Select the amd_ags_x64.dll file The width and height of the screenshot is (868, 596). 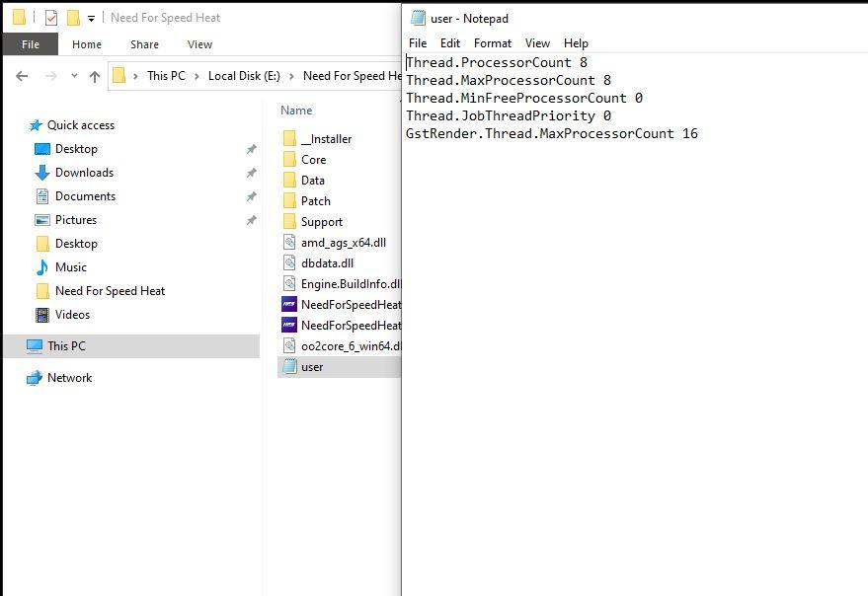pyautogui.click(x=344, y=243)
